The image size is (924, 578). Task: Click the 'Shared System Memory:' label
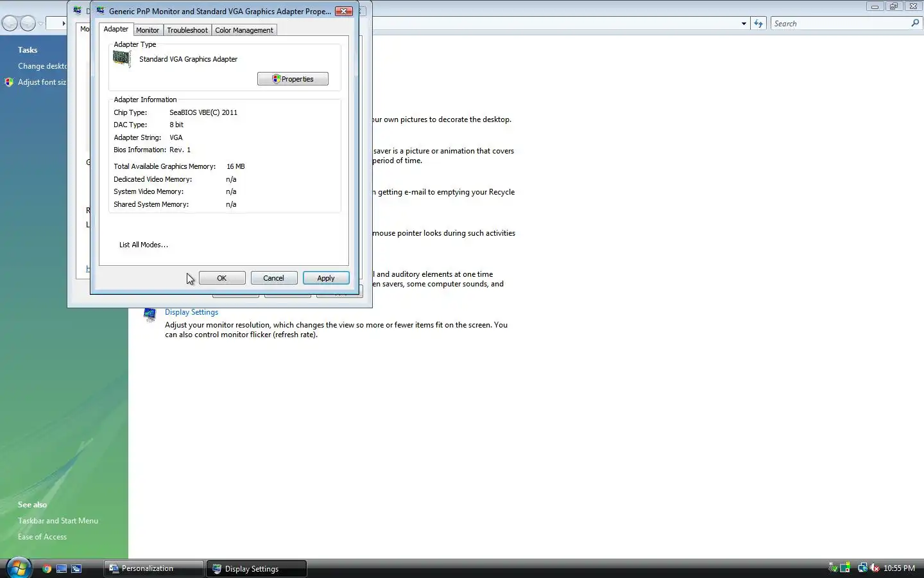(x=151, y=204)
